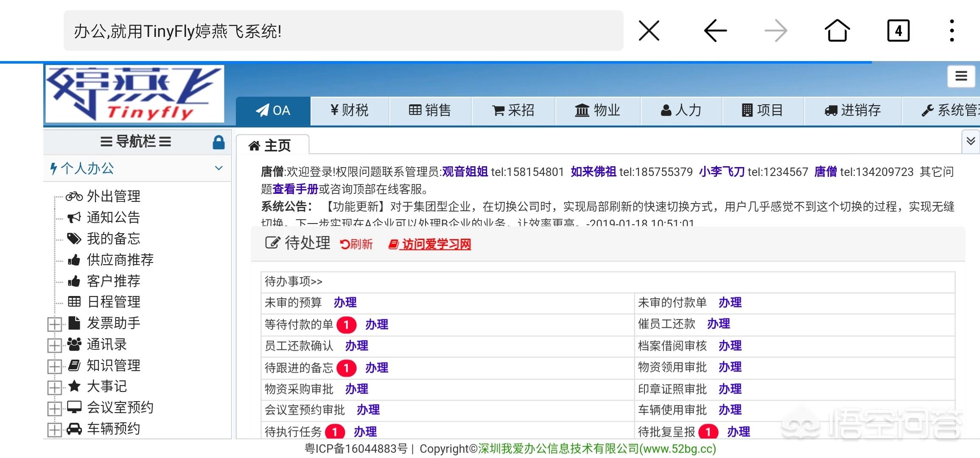Expand the 车辆预约 tree node
This screenshot has width=980, height=458.
[x=54, y=430]
